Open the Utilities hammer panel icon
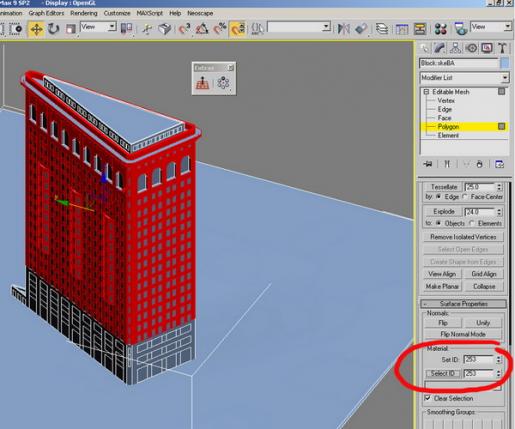The height and width of the screenshot is (429, 515). (502, 48)
